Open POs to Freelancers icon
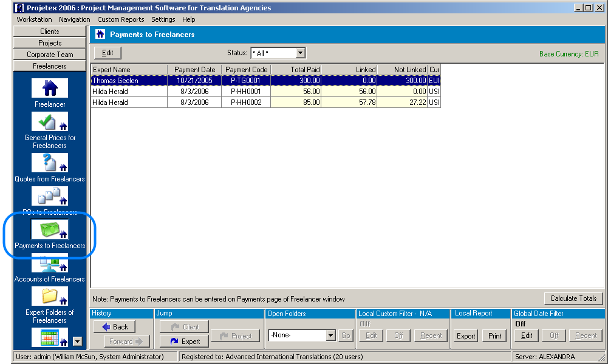The width and height of the screenshot is (608, 364). pos(50,197)
